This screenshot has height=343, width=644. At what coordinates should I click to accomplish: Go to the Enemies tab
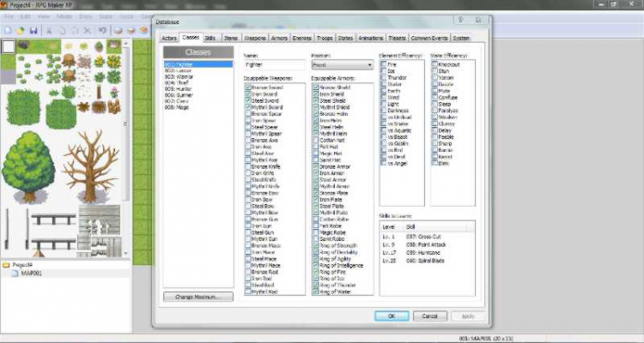(x=302, y=38)
